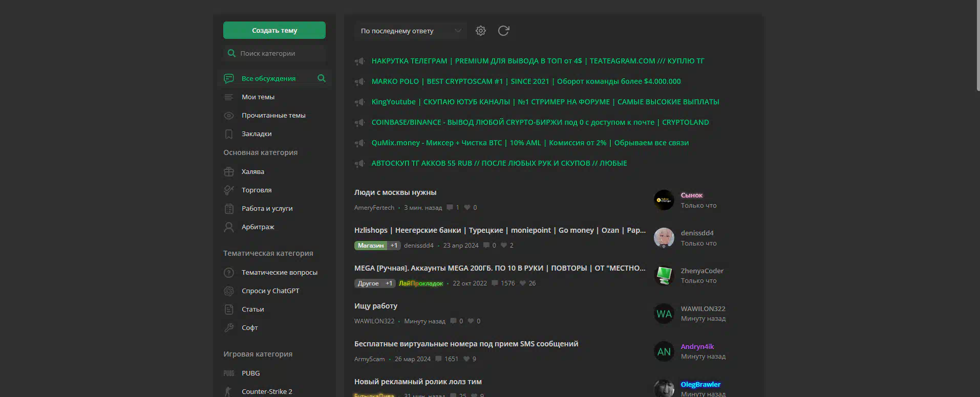Click the Counter-Strike 2 soldier icon
Screen dimensions: 980x397
point(228,392)
